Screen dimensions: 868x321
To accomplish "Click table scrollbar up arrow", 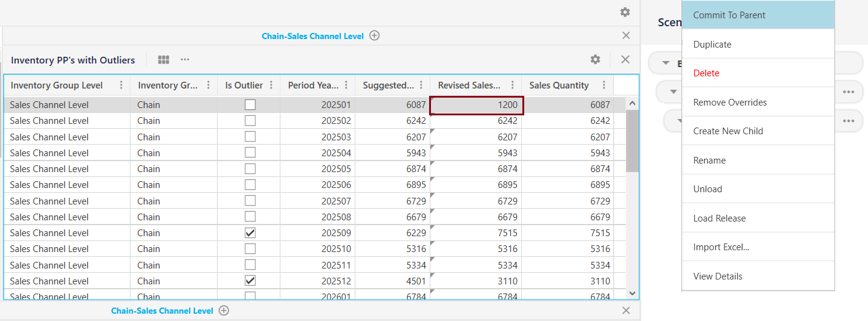I will click(x=632, y=104).
